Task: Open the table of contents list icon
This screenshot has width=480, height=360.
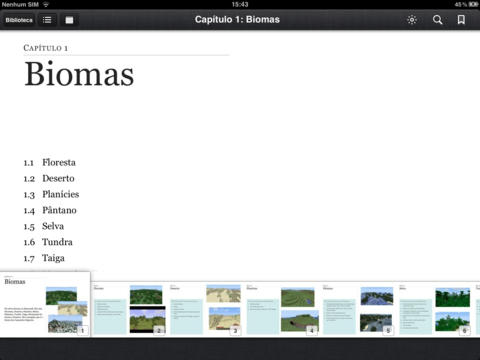Action: coord(47,20)
